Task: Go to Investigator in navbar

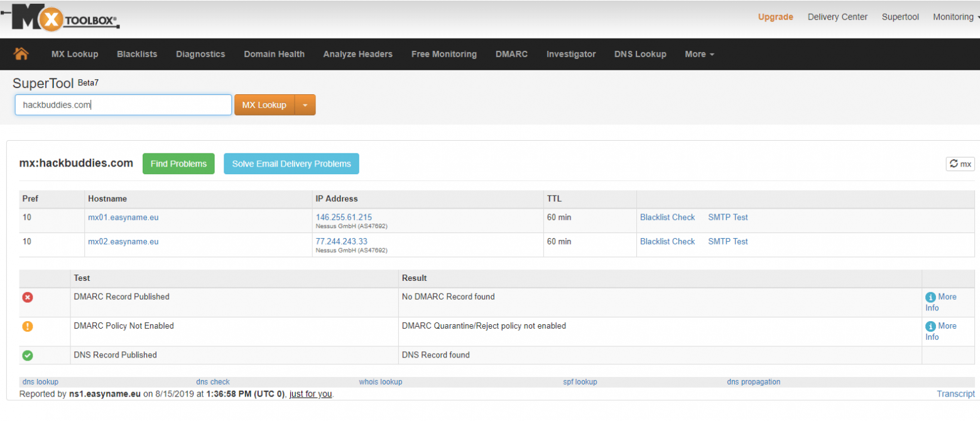Action: coord(571,54)
